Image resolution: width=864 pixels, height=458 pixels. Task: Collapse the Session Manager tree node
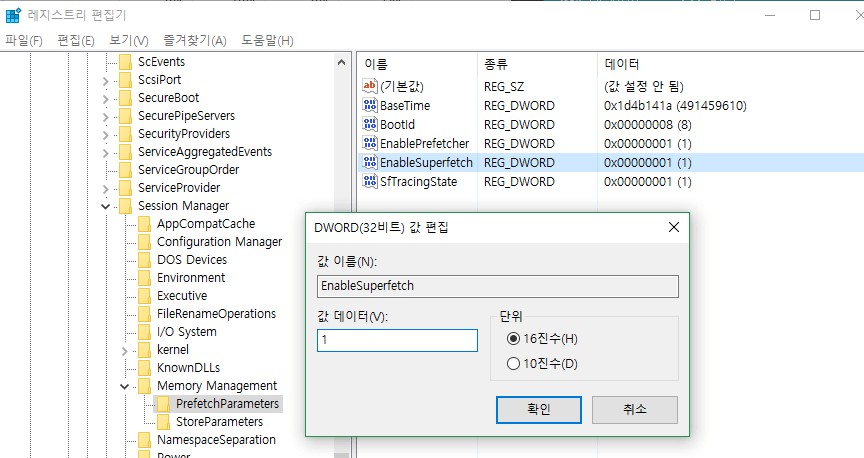(106, 206)
